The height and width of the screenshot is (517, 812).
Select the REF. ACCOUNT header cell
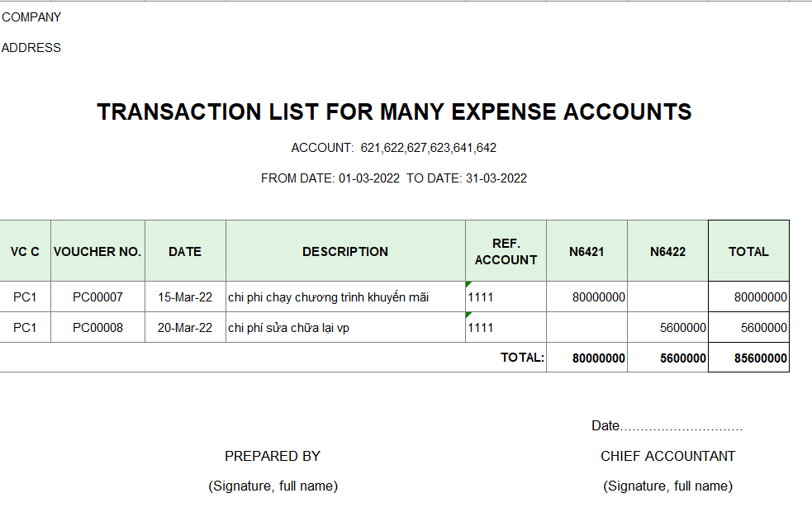pos(506,252)
